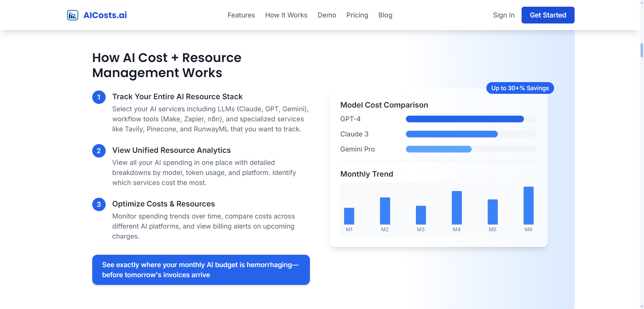The height and width of the screenshot is (309, 644).
Task: Click the M1 bar in Monthly Trend
Action: coord(349,216)
